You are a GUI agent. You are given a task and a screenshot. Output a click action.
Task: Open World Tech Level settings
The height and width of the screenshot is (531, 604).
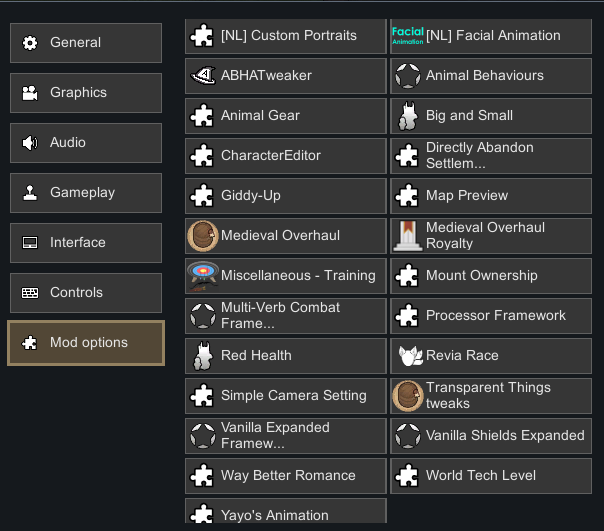[x=491, y=476]
